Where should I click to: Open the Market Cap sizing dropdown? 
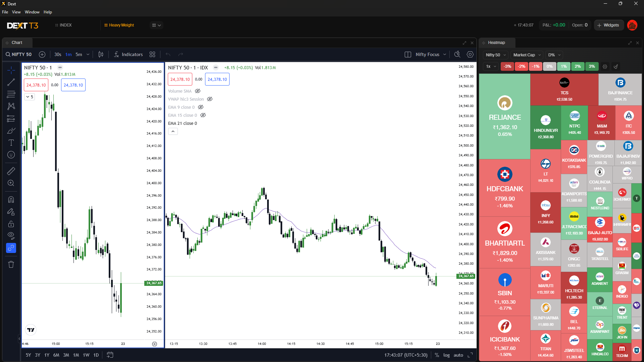[x=527, y=55]
